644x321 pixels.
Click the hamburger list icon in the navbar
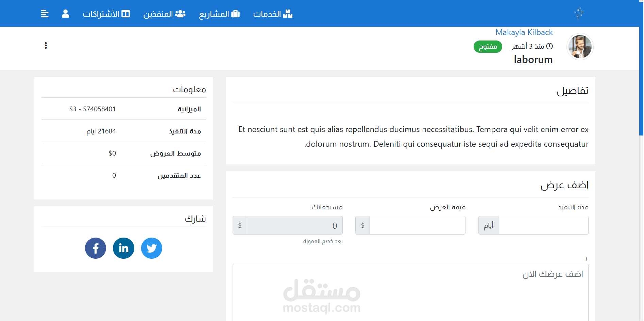coord(45,14)
